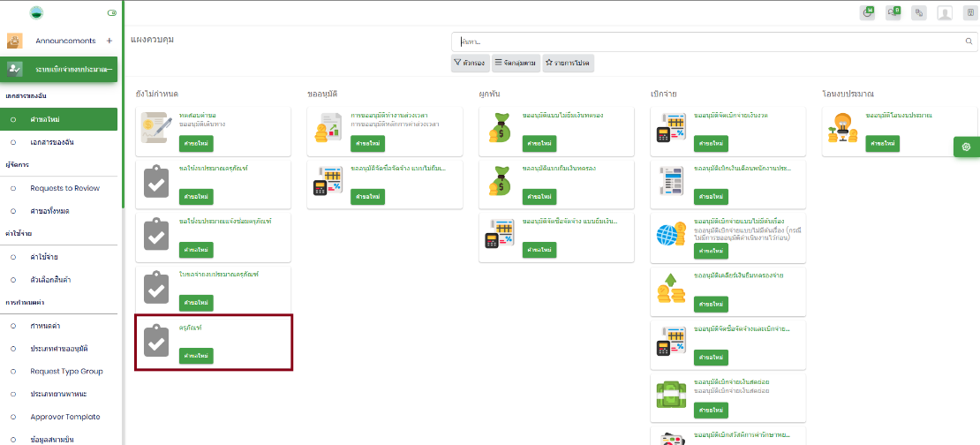Open the chat messages icon with badge
This screenshot has height=445, width=980.
(893, 12)
